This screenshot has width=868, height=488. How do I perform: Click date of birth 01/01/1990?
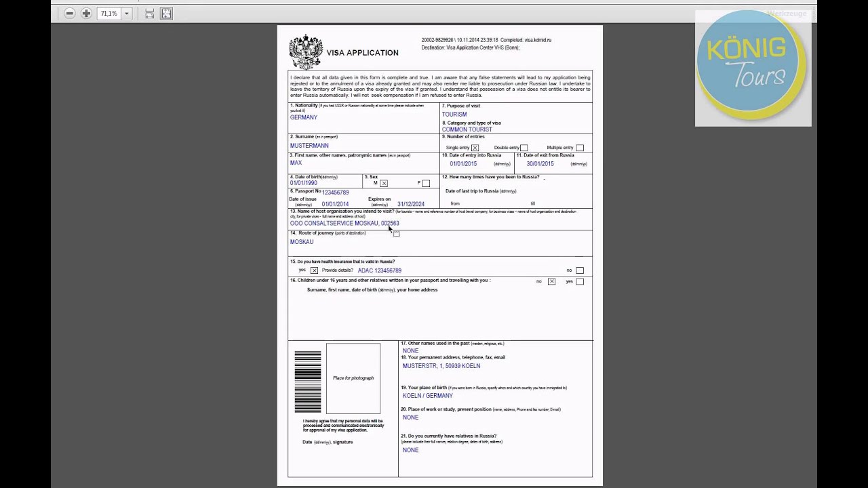[303, 183]
